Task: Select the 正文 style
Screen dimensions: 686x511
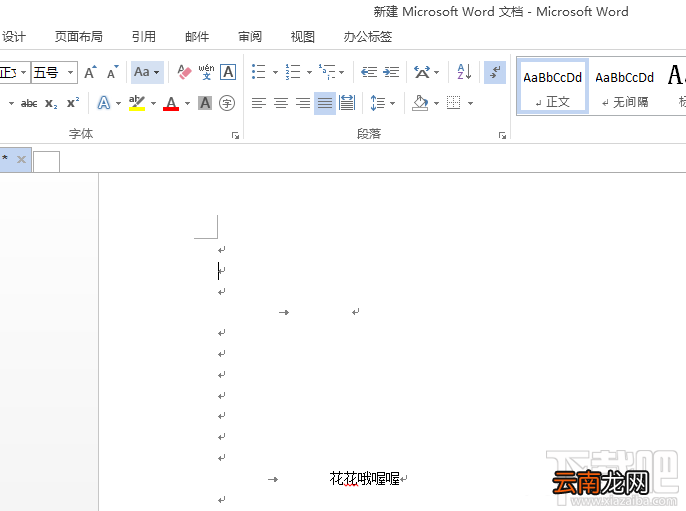Action: pos(553,87)
